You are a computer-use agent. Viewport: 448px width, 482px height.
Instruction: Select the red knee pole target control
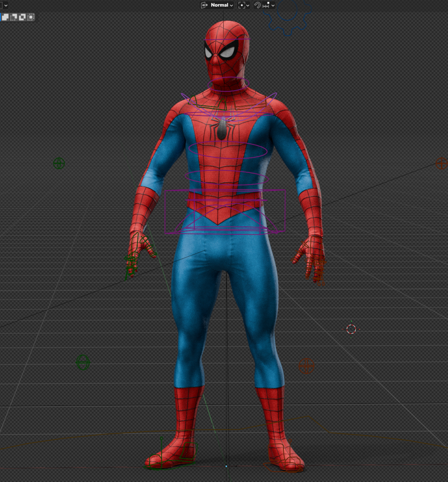point(306,366)
